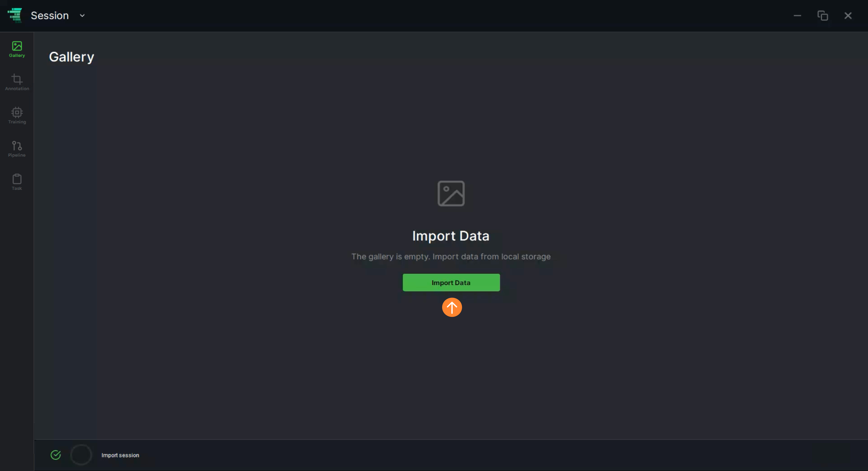Click "The gallery is empty. Import data from local storage" text
Viewport: 868px width, 471px height.
451,256
